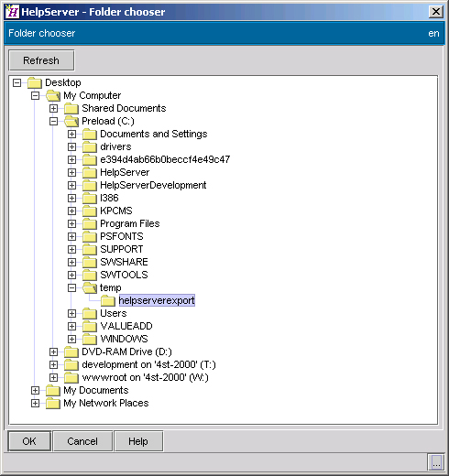The width and height of the screenshot is (449, 476).
Task: Click the Refresh button
Action: coord(41,60)
